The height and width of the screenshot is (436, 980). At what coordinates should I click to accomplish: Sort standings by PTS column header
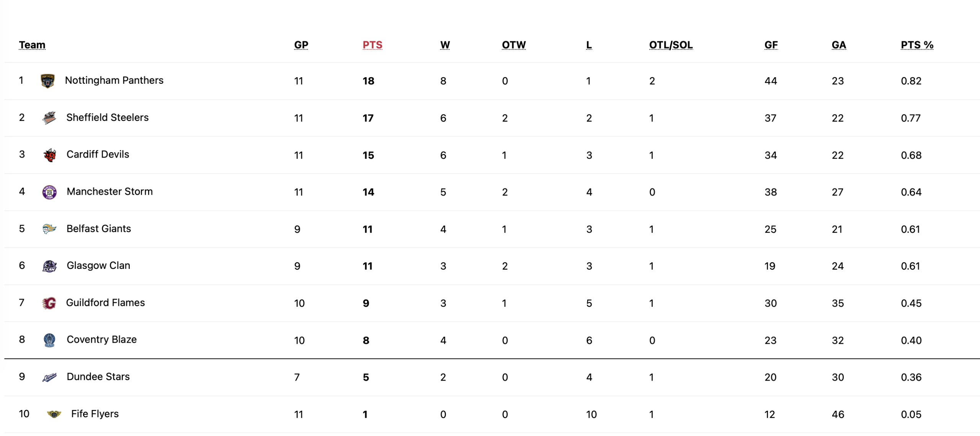372,45
